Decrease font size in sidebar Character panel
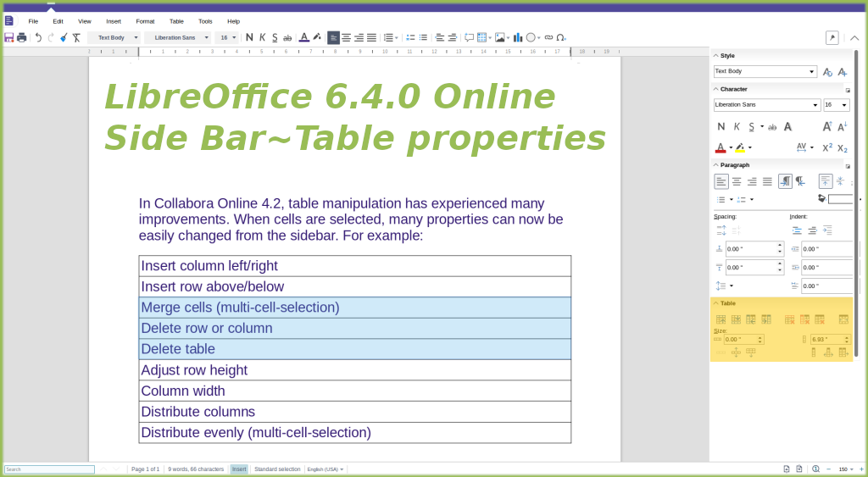The height and width of the screenshot is (477, 868). pos(842,127)
